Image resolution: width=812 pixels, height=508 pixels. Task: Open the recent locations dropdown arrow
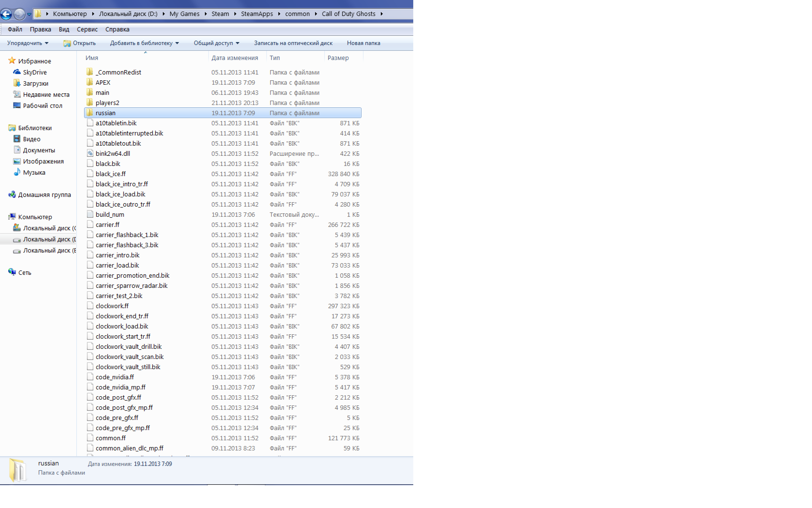29,14
